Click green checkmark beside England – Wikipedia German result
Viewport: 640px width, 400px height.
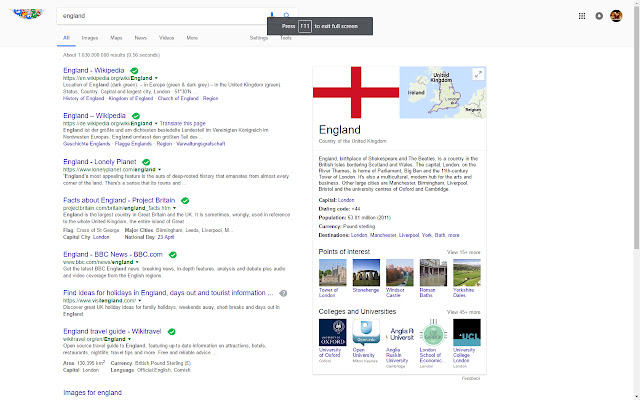point(136,116)
